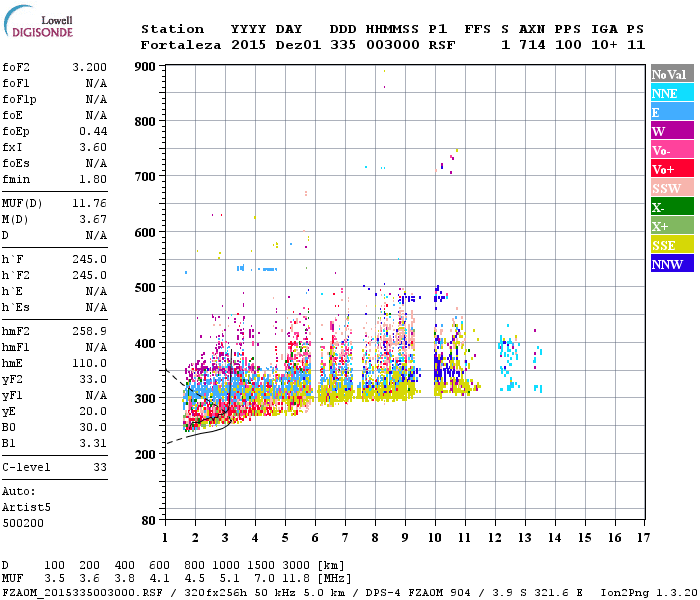Click the yF2 value 33.0
This screenshot has height=600, width=700.
[93, 379]
